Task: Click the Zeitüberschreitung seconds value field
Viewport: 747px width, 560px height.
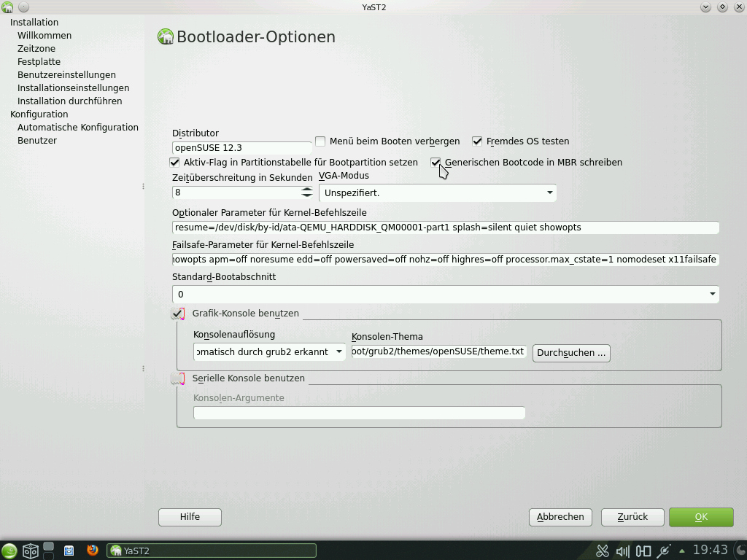Action: coord(236,192)
